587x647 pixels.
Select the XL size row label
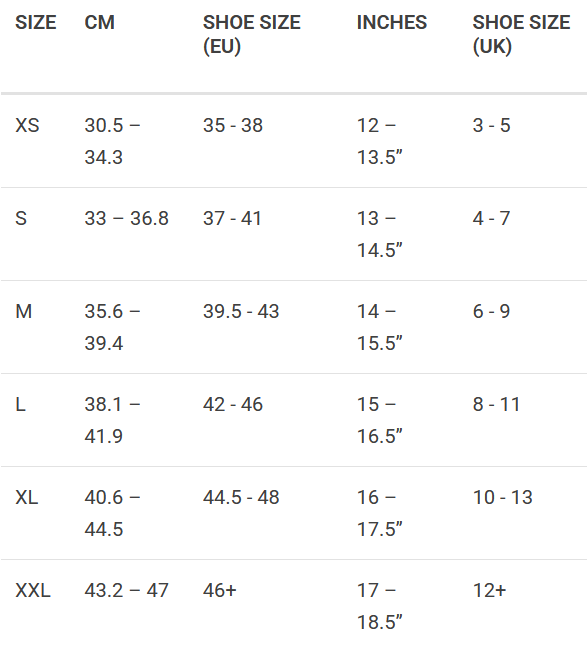pyautogui.click(x=26, y=497)
